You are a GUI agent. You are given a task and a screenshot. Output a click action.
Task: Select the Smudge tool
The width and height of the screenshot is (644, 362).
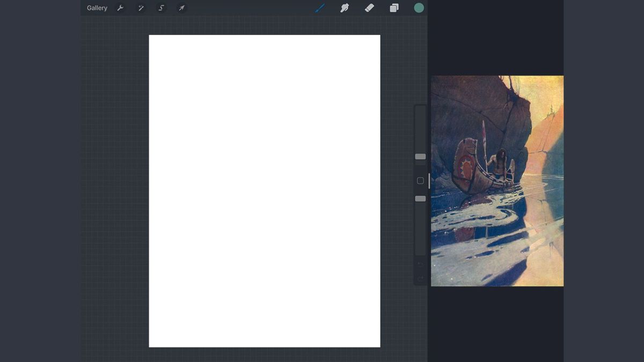coord(345,8)
